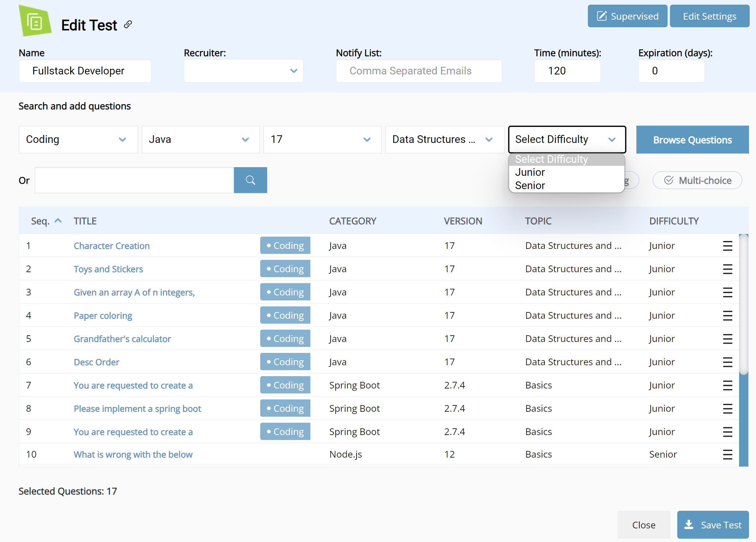Sort by Seq. using the arrow icon
The height and width of the screenshot is (542, 756).
point(58,221)
